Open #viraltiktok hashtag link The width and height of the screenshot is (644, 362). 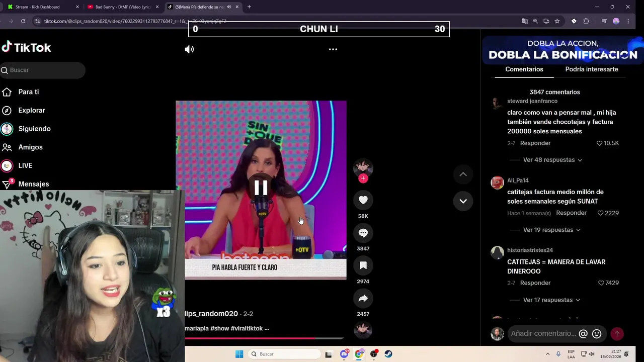point(247,328)
